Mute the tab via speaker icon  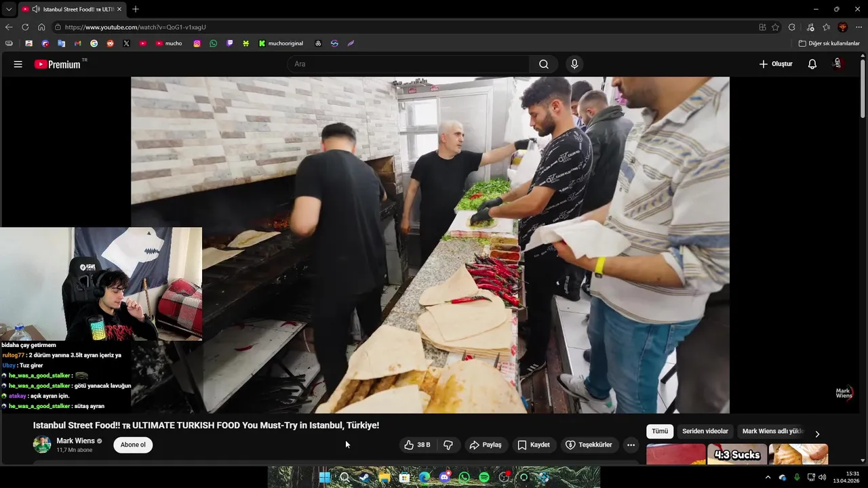[x=35, y=9]
